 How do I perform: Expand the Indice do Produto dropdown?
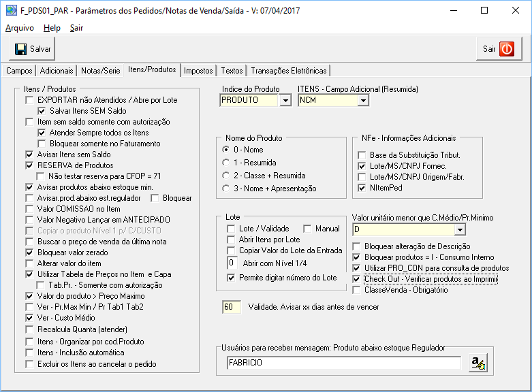pyautogui.click(x=285, y=100)
